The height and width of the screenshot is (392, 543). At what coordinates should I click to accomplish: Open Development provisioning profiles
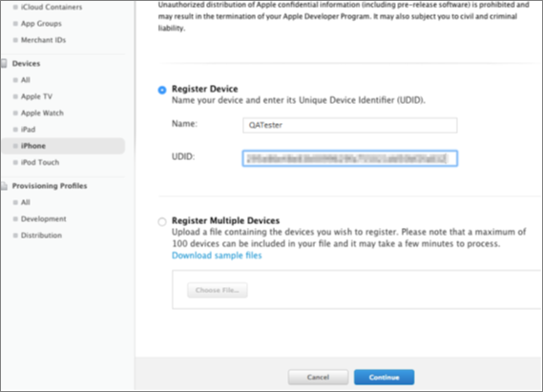(x=43, y=218)
